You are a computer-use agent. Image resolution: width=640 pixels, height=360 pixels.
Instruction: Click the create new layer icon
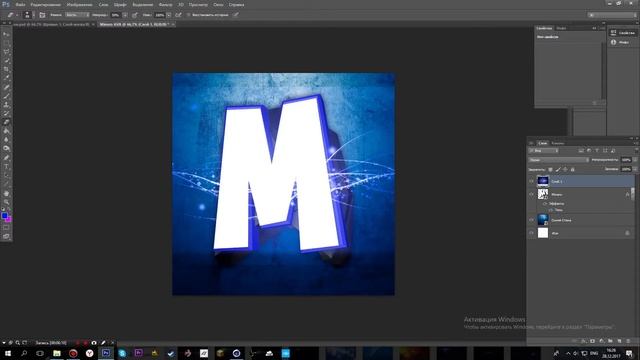tap(619, 341)
